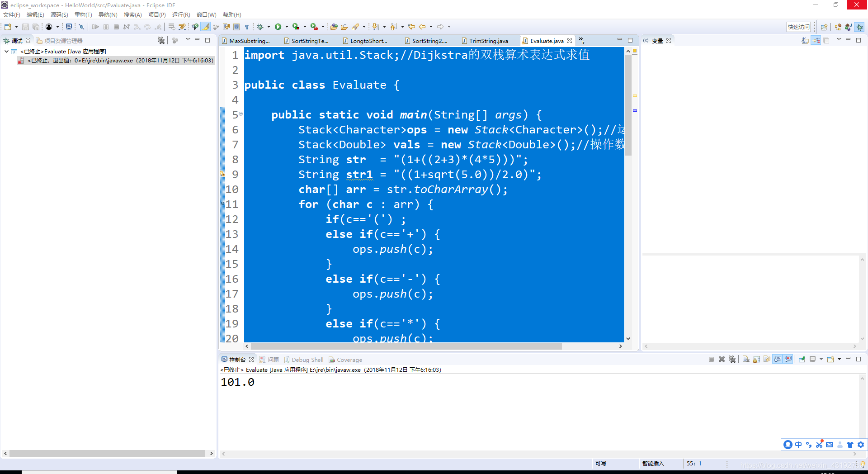Click Clear Console icon

[746, 360]
